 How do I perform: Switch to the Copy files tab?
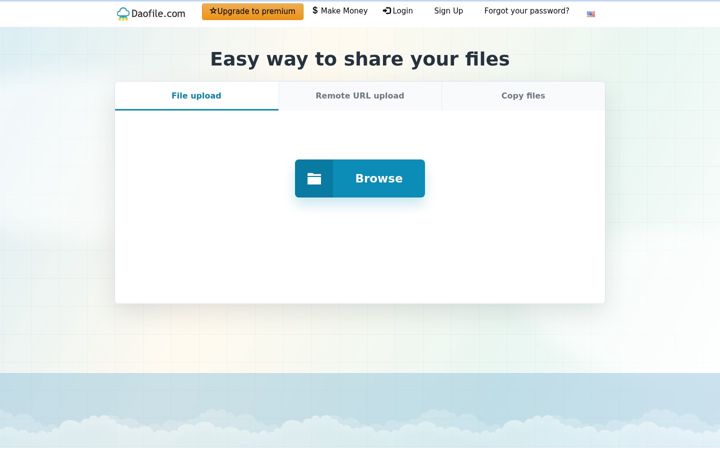523,96
